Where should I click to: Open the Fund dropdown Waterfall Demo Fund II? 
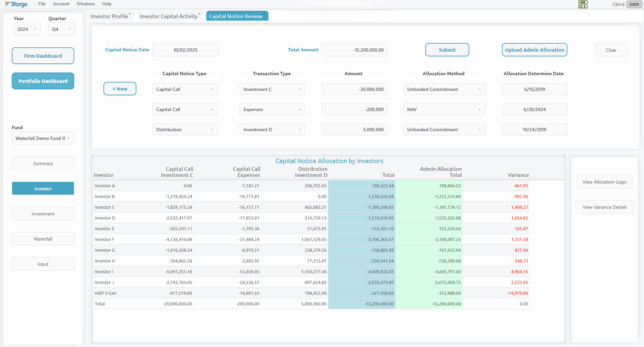43,138
